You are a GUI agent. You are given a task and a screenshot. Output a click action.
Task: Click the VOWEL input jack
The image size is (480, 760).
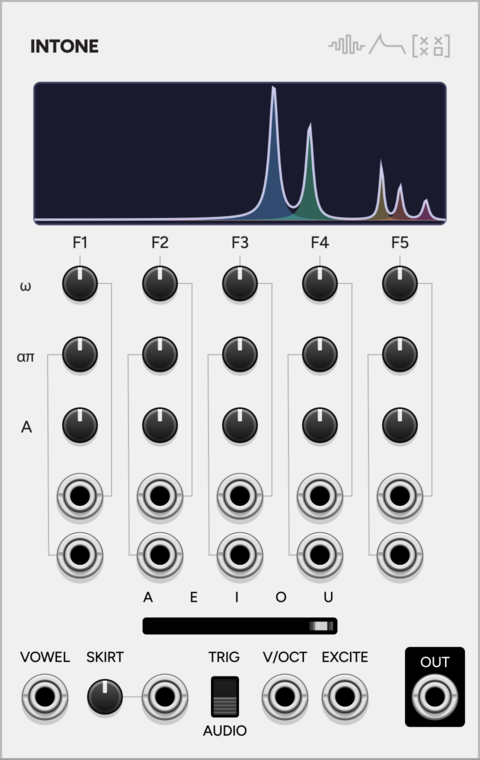[45, 697]
